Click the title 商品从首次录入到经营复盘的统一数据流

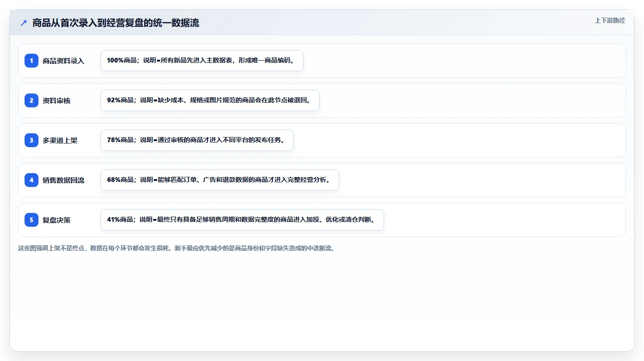coord(116,23)
